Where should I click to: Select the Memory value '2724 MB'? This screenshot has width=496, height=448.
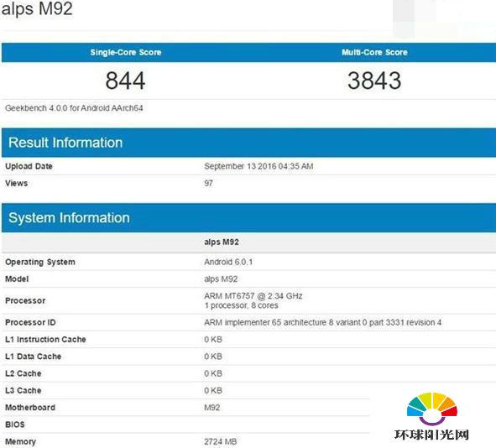tap(221, 442)
